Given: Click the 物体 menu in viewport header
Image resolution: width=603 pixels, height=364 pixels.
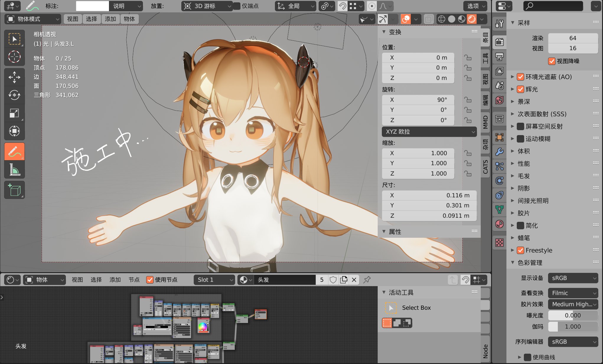Looking at the screenshot, I should pos(129,19).
